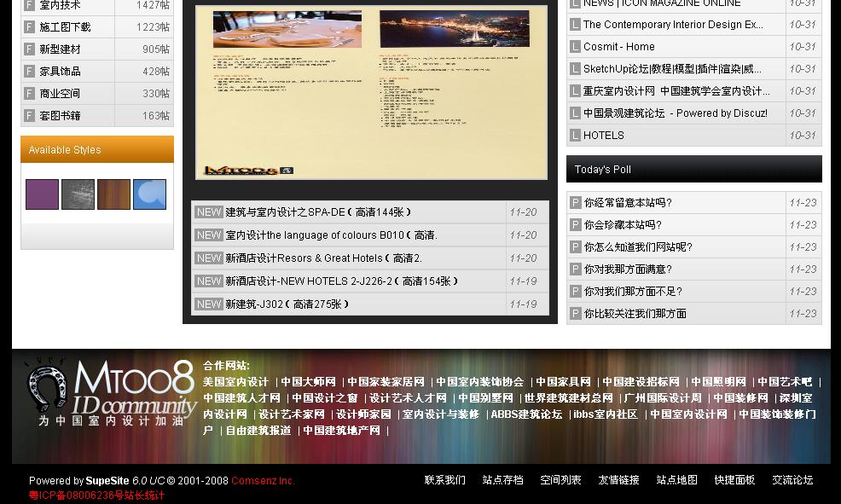Open post 建筑与室内设计之SPA-DE（高清144张）
Image resolution: width=841 pixels, height=504 pixels.
tap(319, 212)
